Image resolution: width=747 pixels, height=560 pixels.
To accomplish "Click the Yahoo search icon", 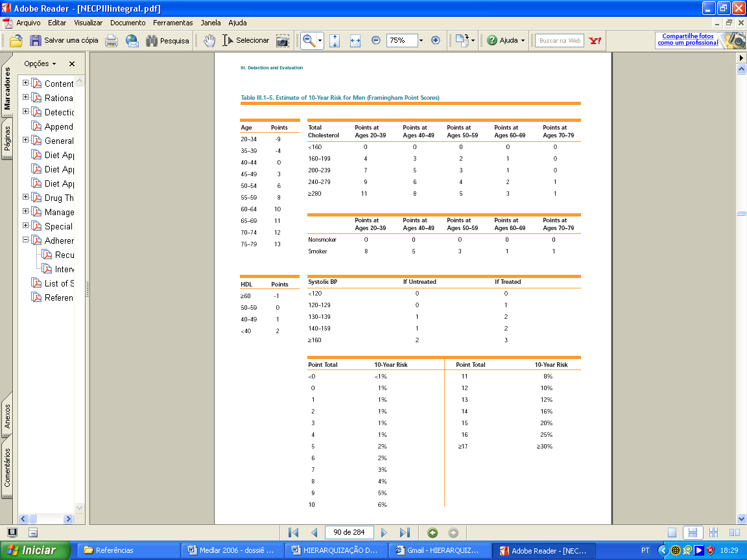I will click(595, 40).
